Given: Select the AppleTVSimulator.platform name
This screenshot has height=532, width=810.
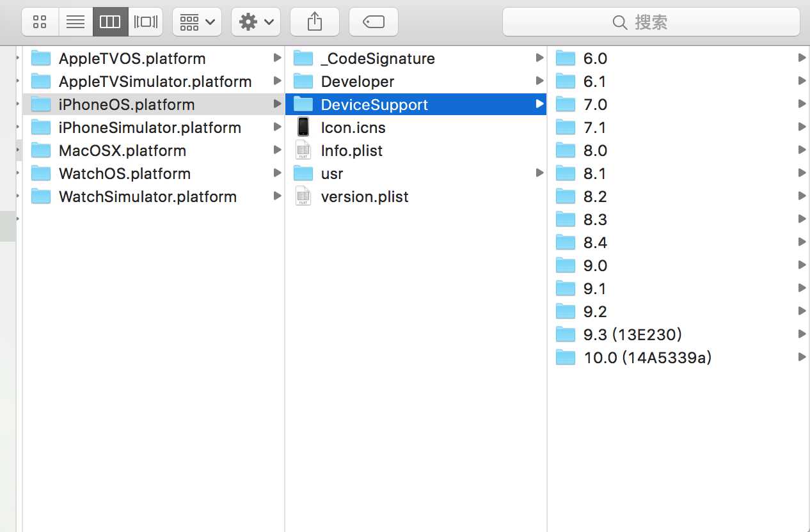Looking at the screenshot, I should pyautogui.click(x=155, y=82).
